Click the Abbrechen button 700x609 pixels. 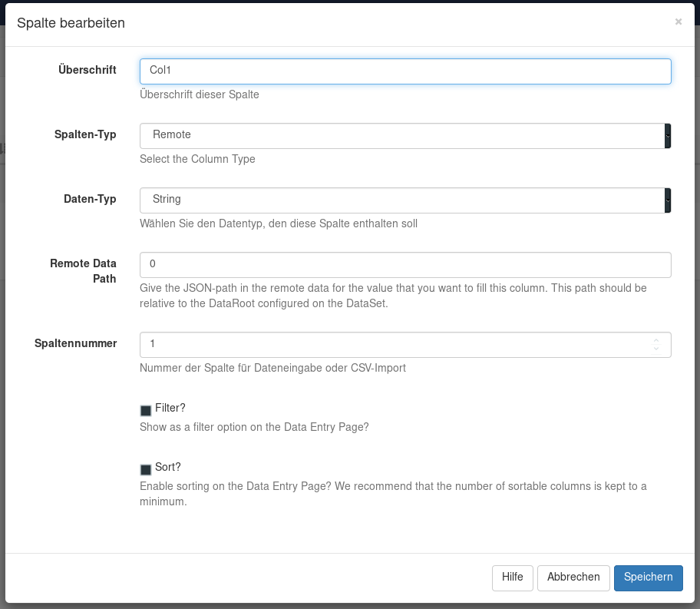point(573,578)
